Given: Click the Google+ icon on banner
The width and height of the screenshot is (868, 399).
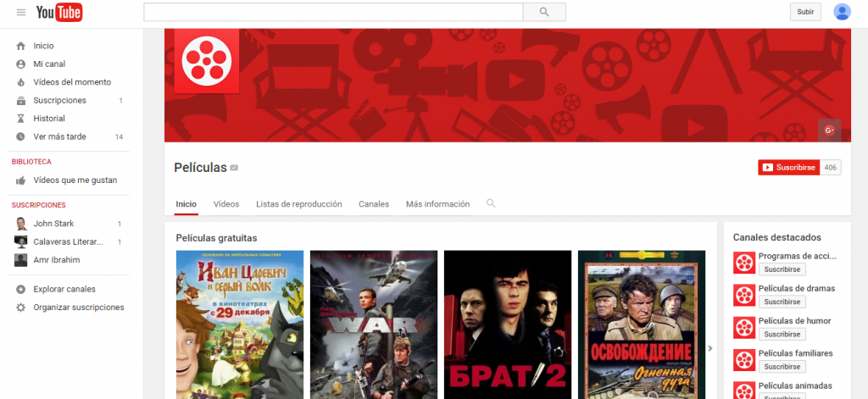Looking at the screenshot, I should (829, 130).
